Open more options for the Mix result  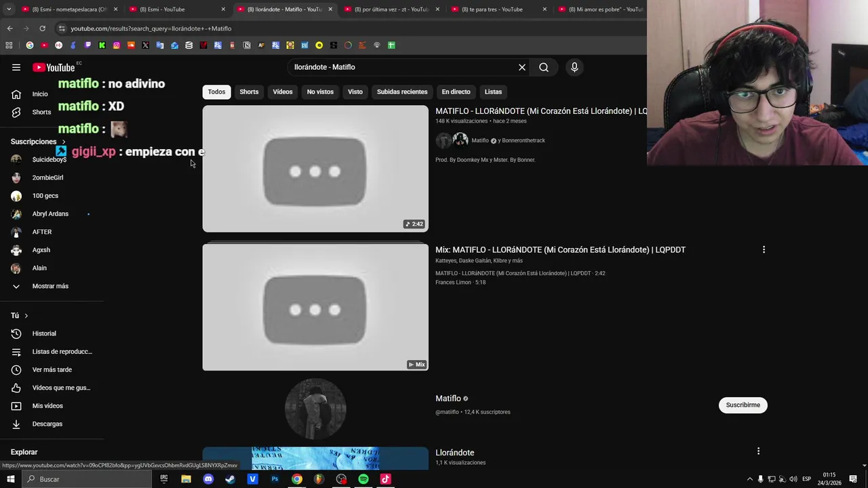click(x=764, y=249)
